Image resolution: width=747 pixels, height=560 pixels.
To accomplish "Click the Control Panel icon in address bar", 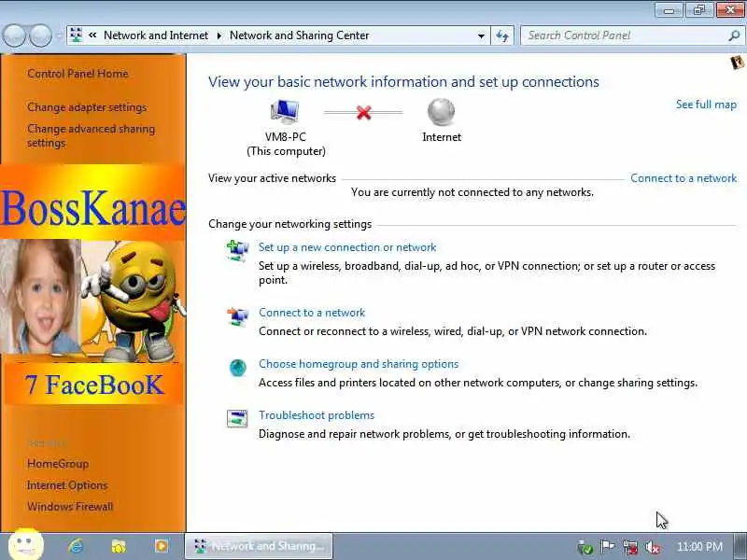I will coord(77,35).
